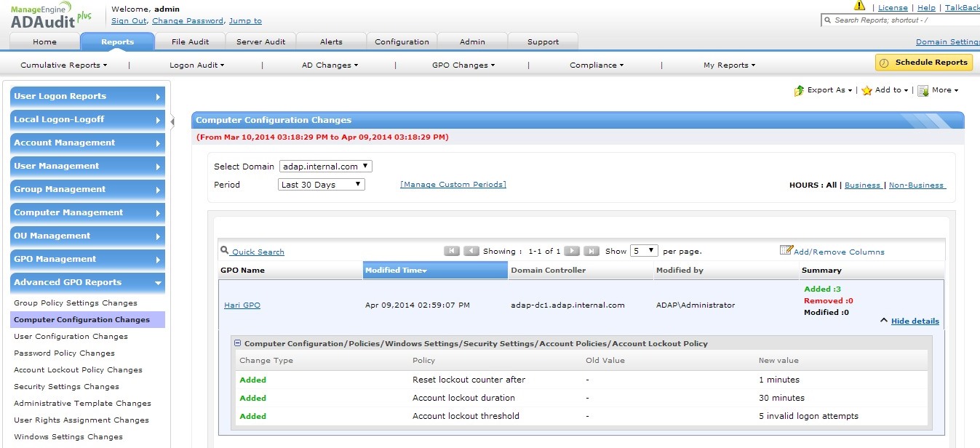
Task: Filter by Business hours
Action: (862, 185)
